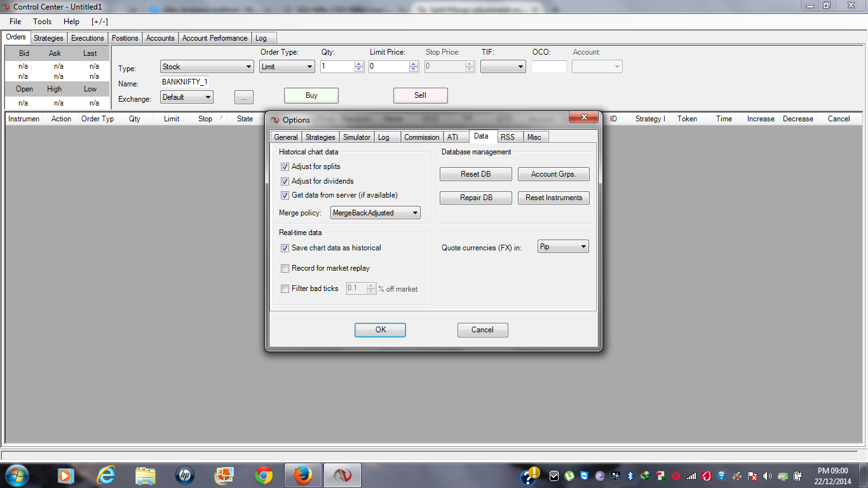Expand the instrument Type Stock dropdown
Screen dimensions: 868x488
coord(207,67)
